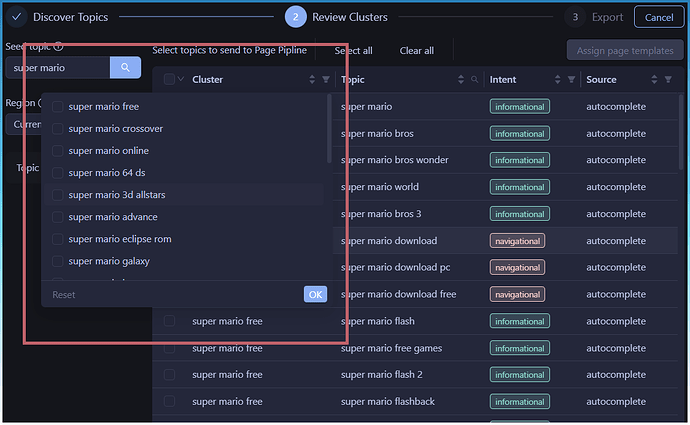Click the Seed topic info icon
The image size is (690, 425).
click(x=58, y=46)
